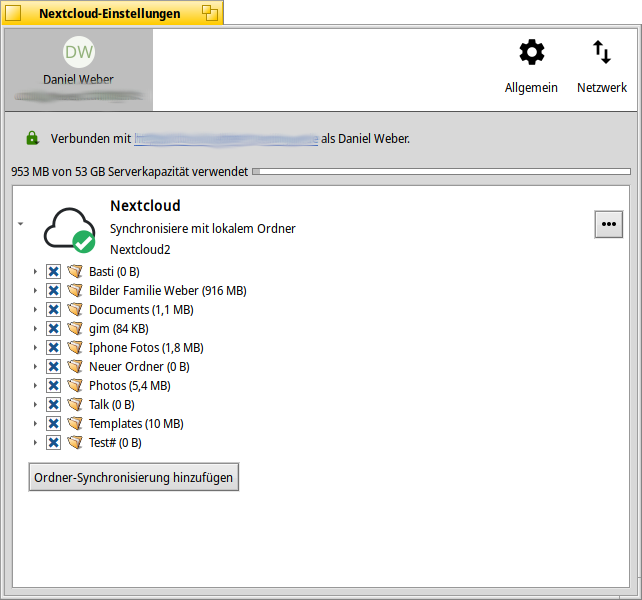
Task: Toggle the Iphone Fotos sync checkbox
Action: 54,348
